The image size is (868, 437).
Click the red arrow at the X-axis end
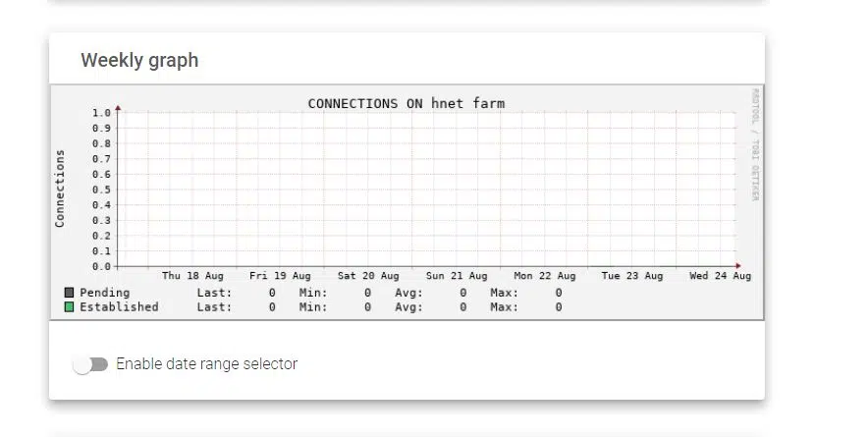pos(739,266)
